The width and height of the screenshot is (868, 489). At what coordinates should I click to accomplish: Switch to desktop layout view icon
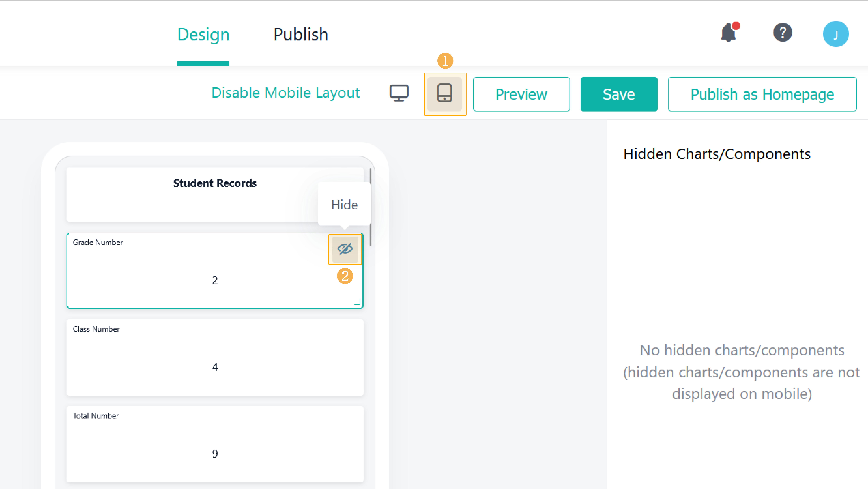pos(399,93)
